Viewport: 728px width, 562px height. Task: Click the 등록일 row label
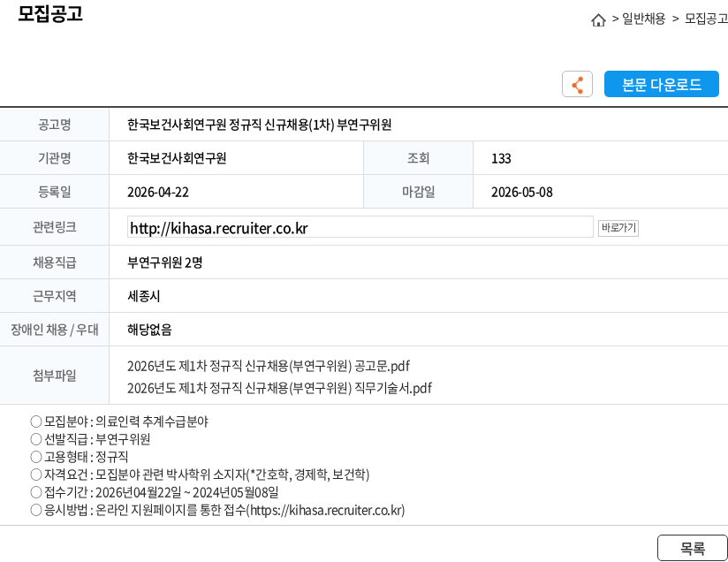tap(54, 192)
